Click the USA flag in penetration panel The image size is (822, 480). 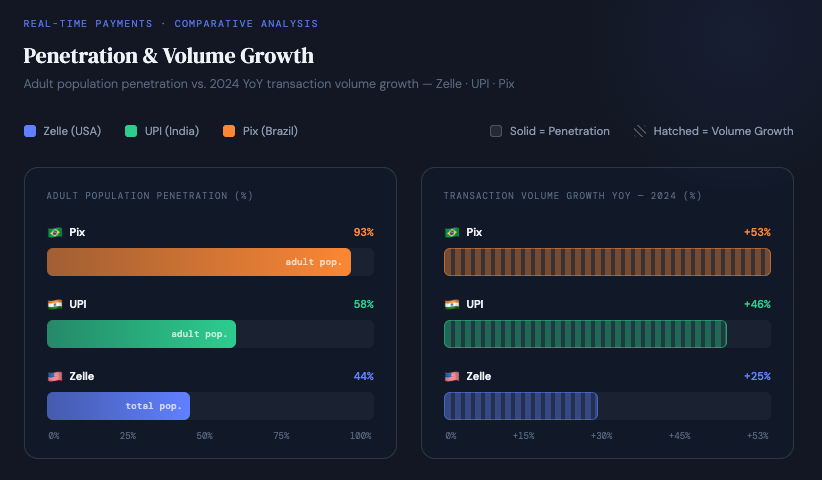tap(55, 376)
